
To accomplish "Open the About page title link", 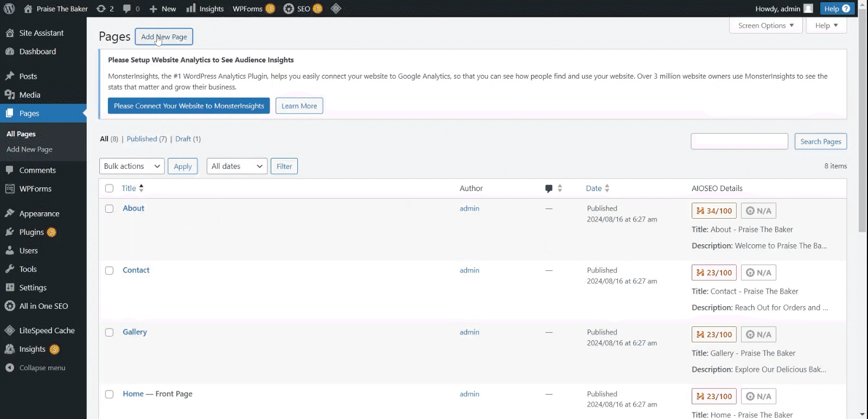I will coord(133,208).
